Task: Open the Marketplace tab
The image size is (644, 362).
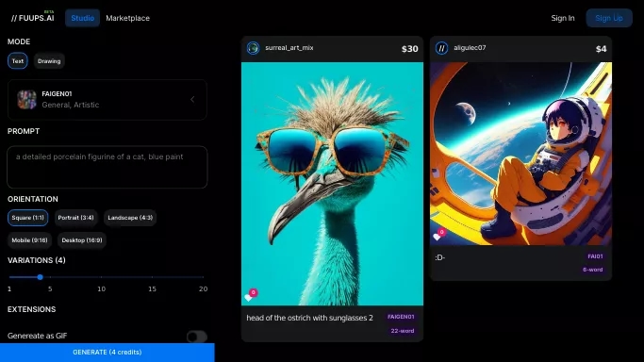Action: pos(127,18)
